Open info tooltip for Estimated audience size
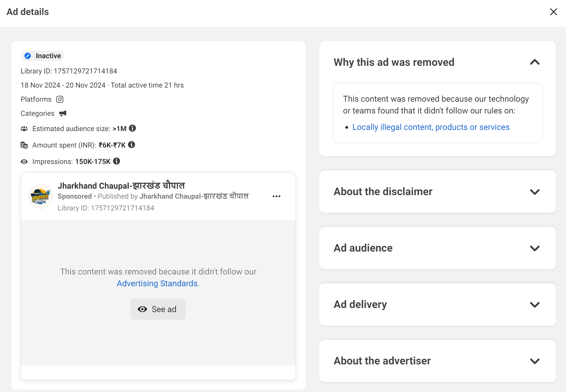Image resolution: width=566 pixels, height=392 pixels. pyautogui.click(x=132, y=128)
